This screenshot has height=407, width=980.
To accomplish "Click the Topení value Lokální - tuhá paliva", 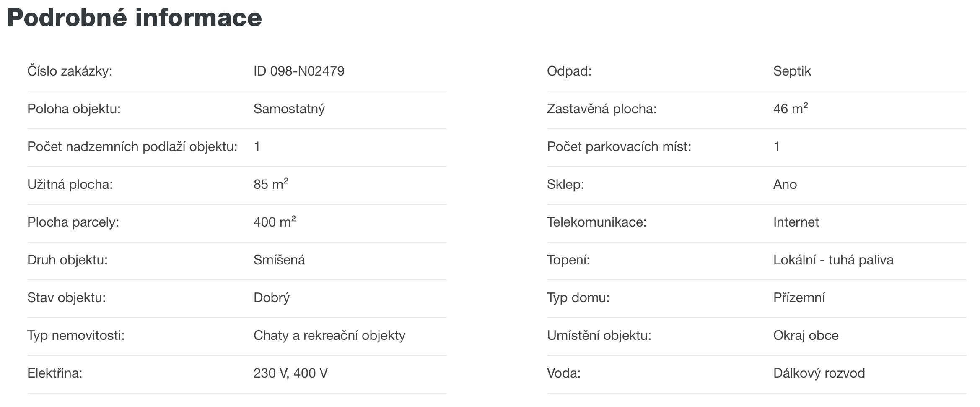I will [833, 260].
